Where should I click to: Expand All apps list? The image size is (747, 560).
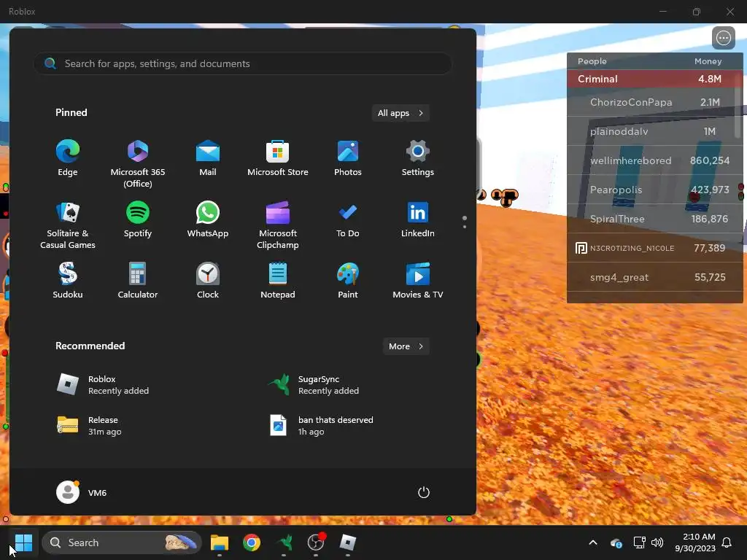click(400, 113)
